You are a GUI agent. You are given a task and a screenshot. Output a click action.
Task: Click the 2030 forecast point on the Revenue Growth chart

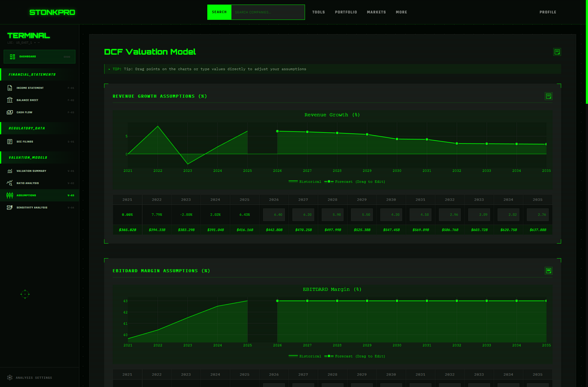tap(397, 139)
